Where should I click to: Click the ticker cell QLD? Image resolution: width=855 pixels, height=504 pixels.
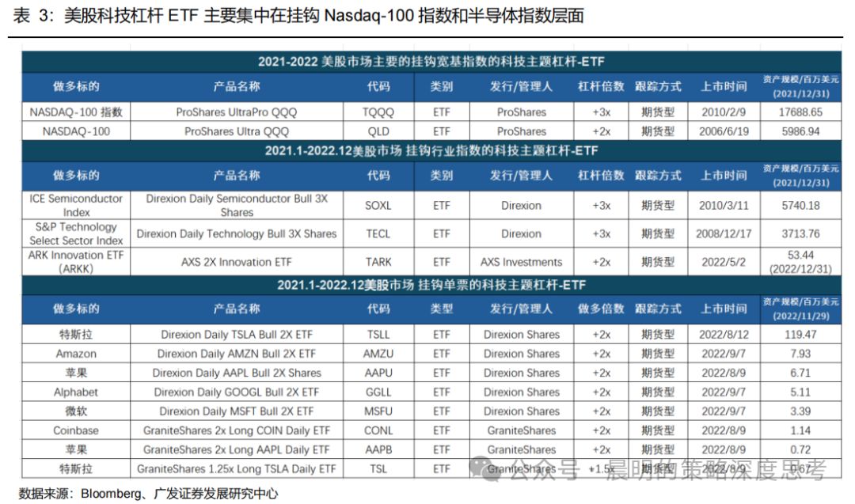click(378, 131)
